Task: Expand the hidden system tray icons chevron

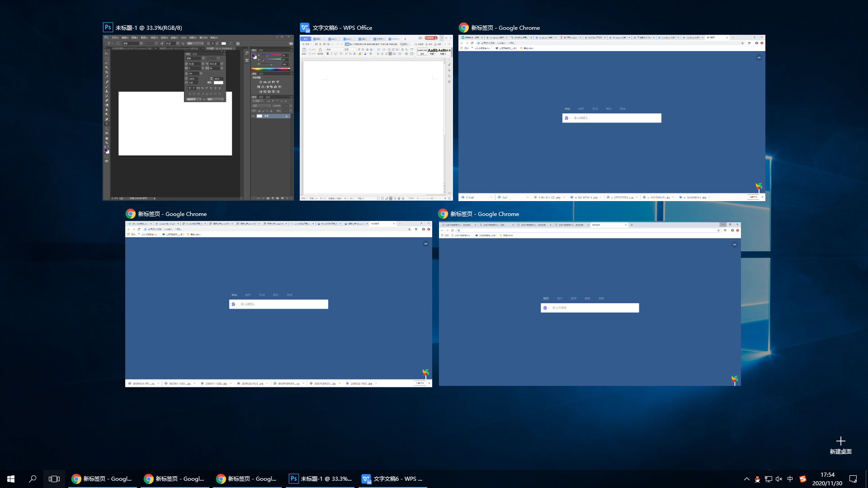Action: click(746, 479)
